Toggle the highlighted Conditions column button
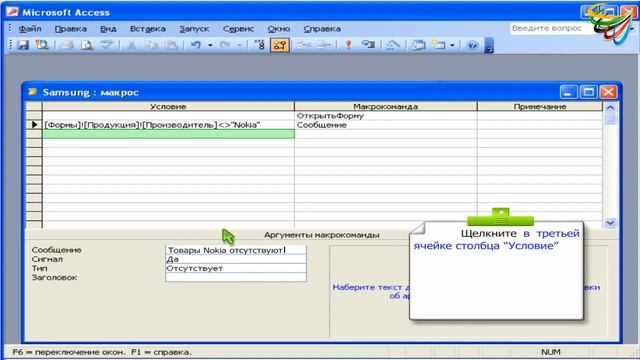This screenshot has width=640, height=360. pyautogui.click(x=280, y=45)
